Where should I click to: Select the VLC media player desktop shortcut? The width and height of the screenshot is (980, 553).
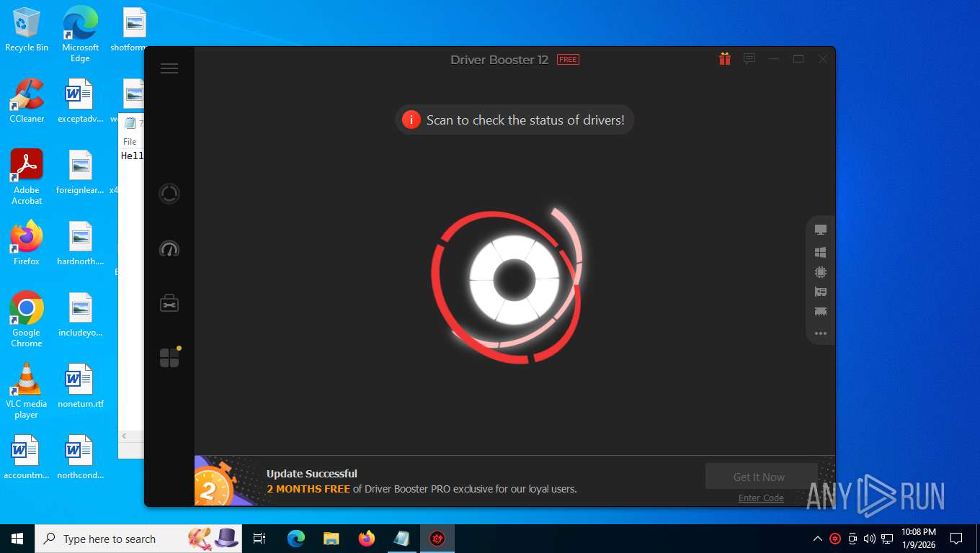coord(27,391)
